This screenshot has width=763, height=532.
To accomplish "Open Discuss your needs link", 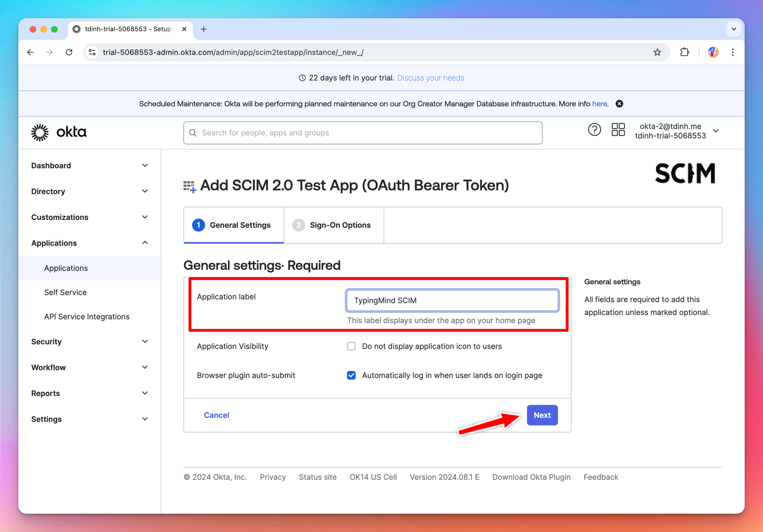I will coord(431,78).
